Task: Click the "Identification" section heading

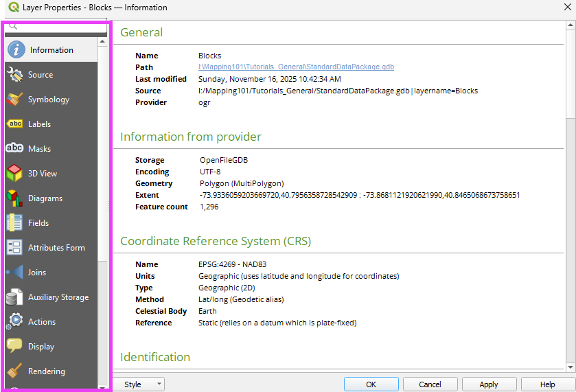Action: (155, 357)
